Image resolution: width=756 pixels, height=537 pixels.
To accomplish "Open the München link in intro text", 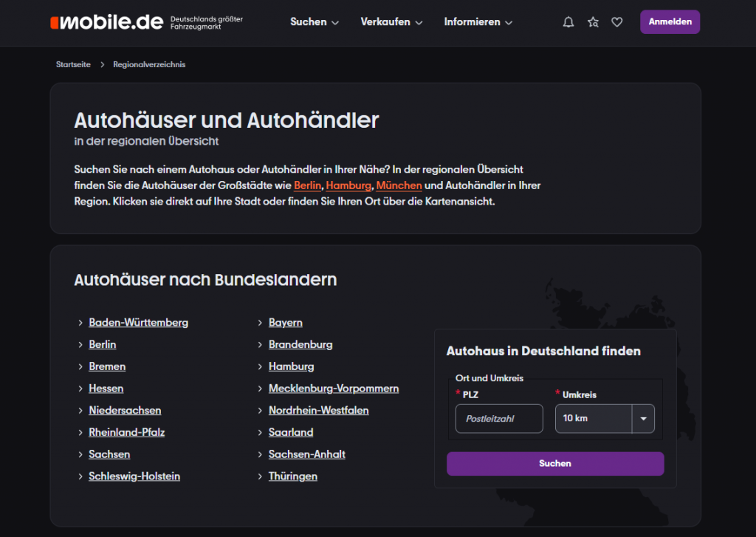I will (x=399, y=185).
